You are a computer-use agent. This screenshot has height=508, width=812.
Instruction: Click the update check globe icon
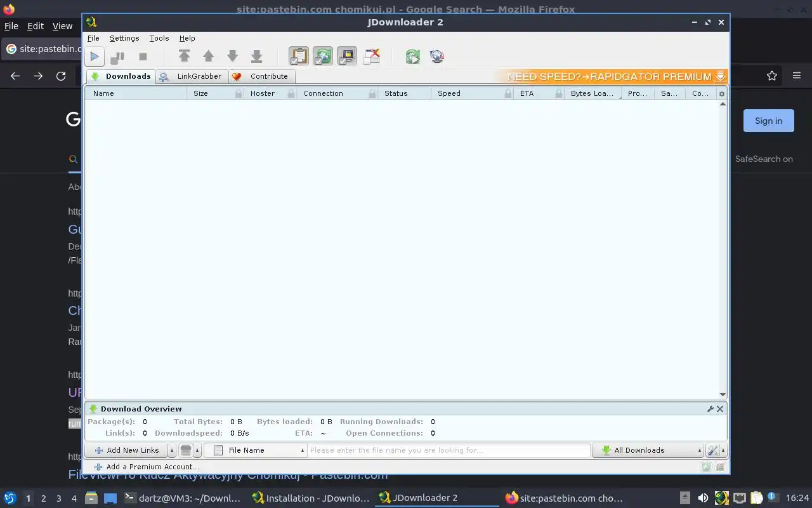pos(437,57)
